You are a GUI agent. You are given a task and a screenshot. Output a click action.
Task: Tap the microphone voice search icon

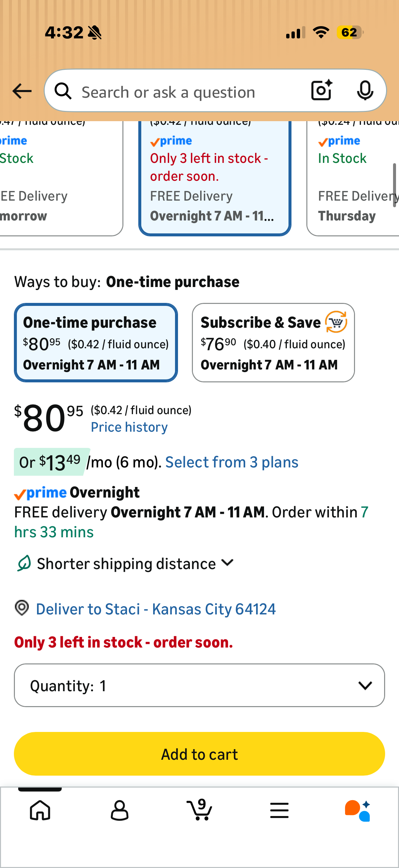365,90
